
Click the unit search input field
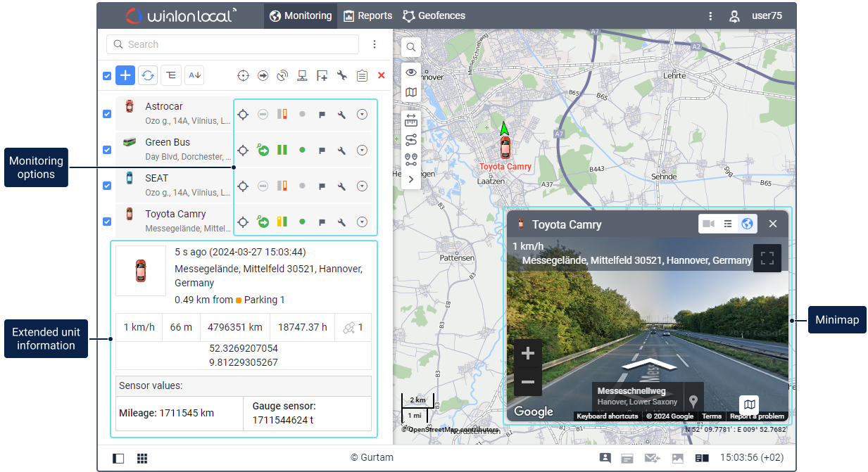tap(232, 44)
